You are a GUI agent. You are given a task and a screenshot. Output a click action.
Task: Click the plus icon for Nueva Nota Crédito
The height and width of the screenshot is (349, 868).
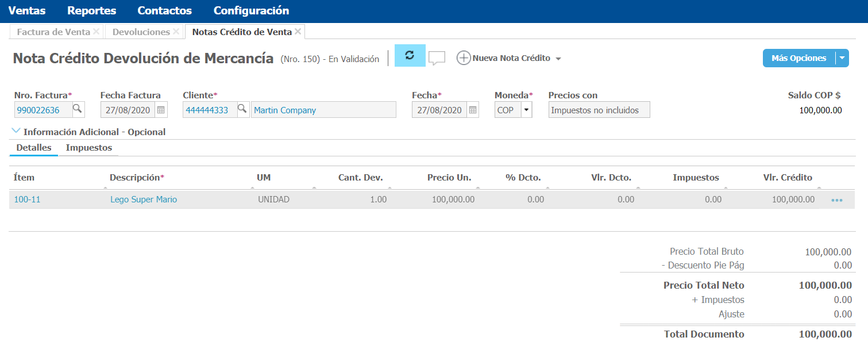tap(464, 58)
